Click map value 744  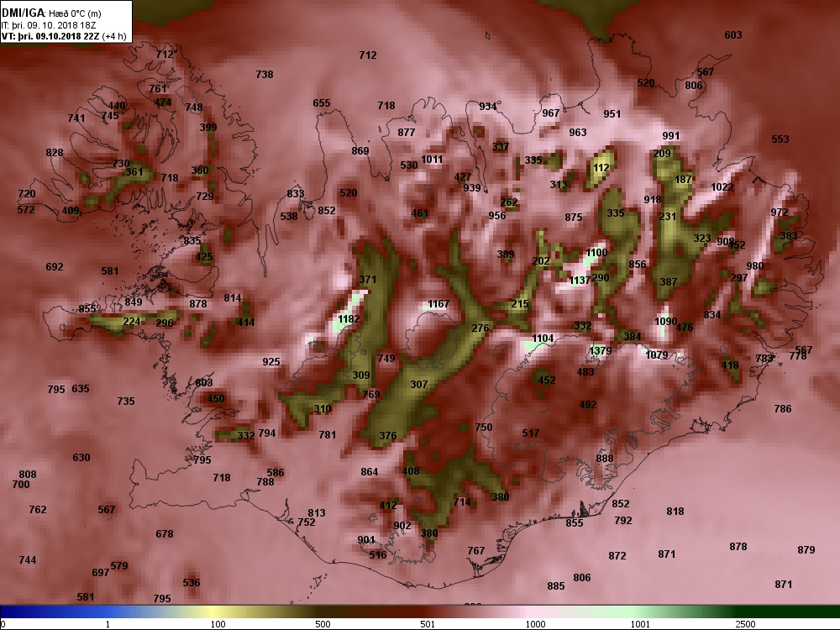click(28, 559)
